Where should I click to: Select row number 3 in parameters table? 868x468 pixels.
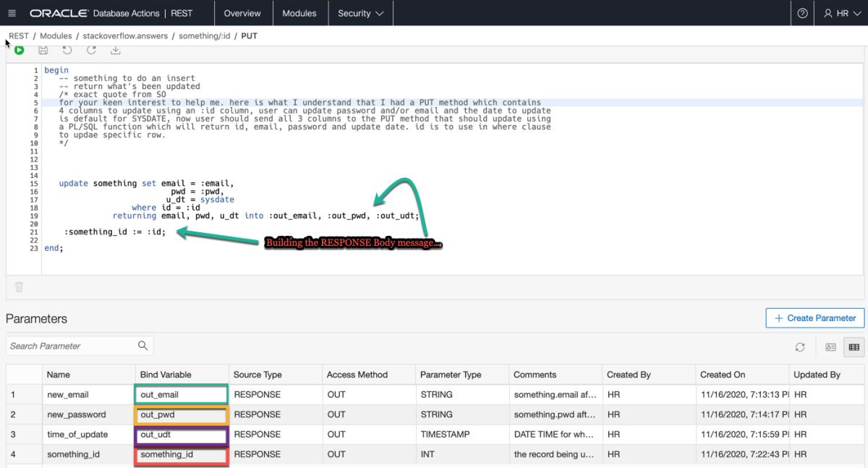tap(24, 435)
